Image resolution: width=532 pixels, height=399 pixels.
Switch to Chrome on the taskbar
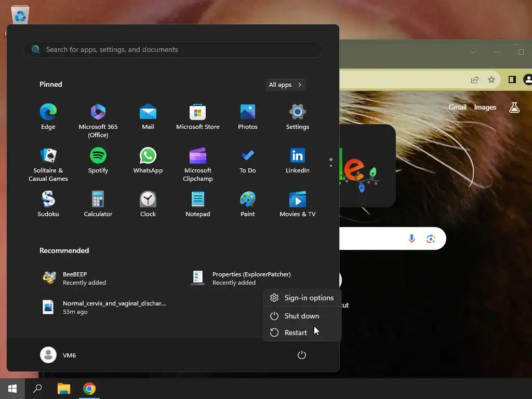pos(89,389)
